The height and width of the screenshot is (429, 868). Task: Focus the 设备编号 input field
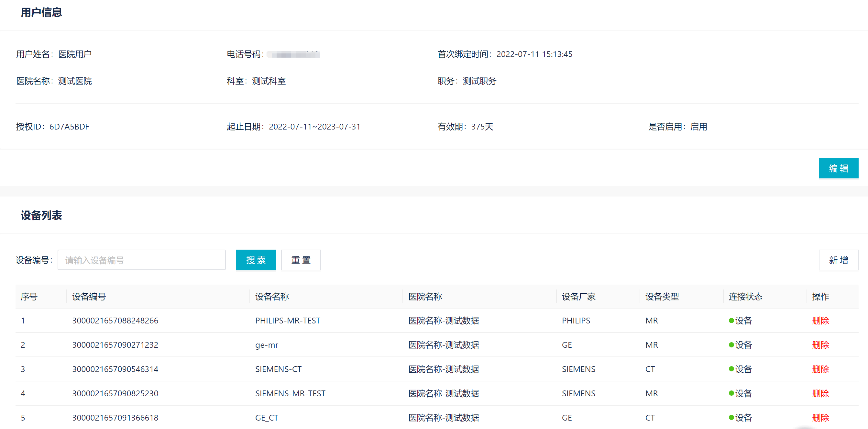click(141, 260)
